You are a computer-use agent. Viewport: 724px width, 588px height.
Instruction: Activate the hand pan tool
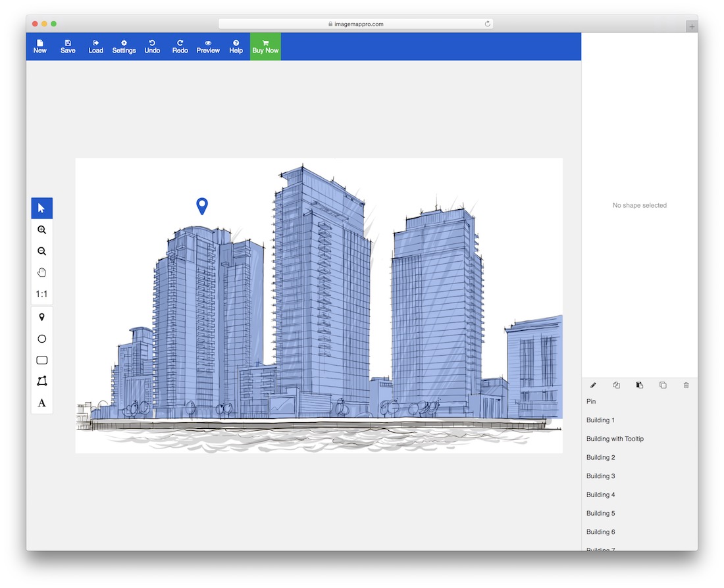pos(41,273)
